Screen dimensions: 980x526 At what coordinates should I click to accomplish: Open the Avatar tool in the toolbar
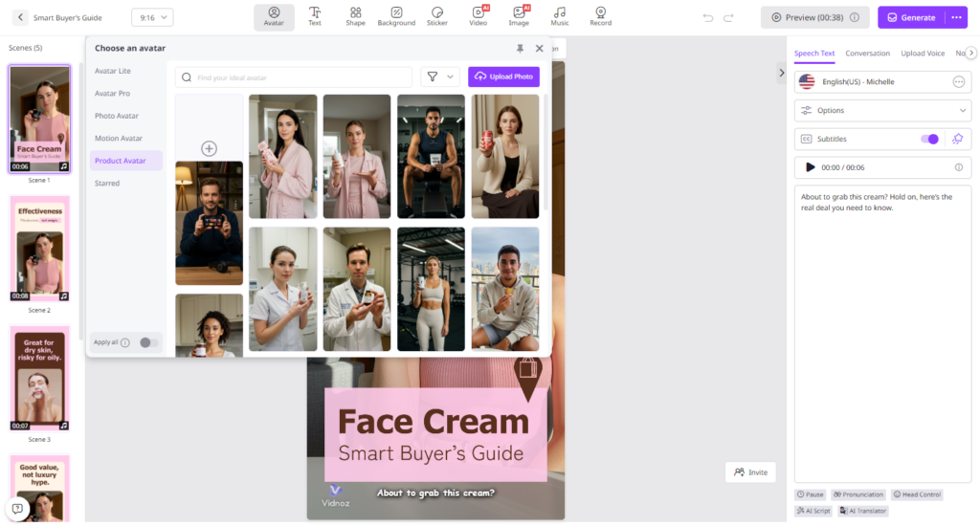[274, 17]
